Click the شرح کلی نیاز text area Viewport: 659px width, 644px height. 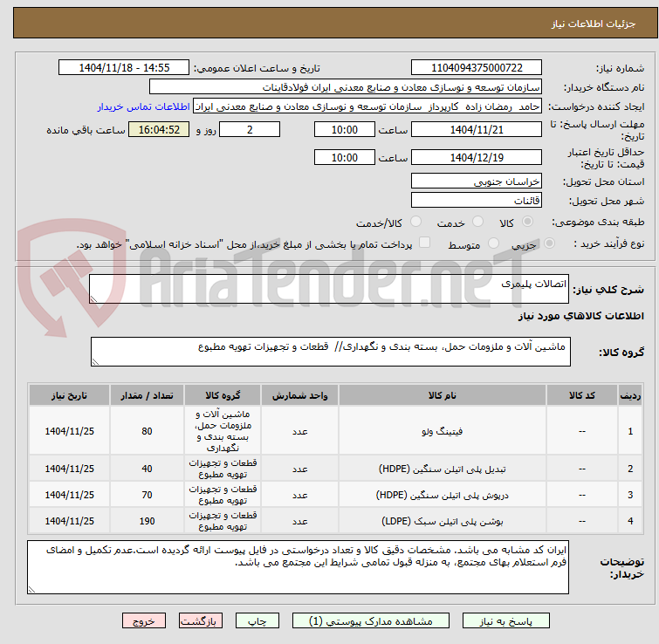329,289
